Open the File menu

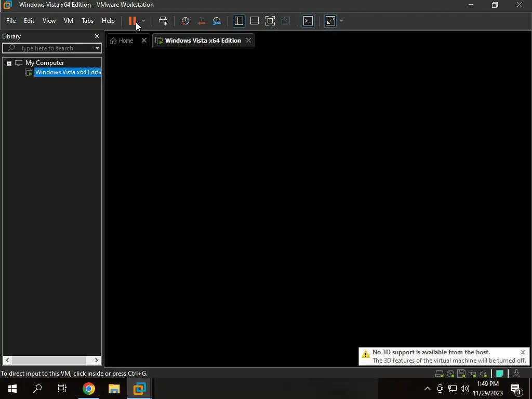(11, 21)
